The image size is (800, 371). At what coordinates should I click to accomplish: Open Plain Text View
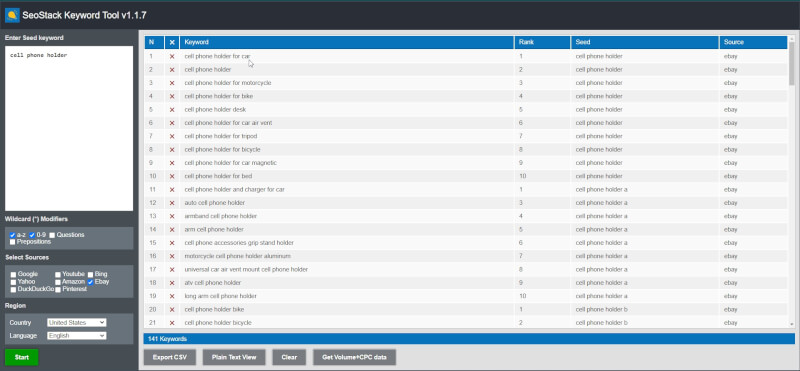coord(234,357)
